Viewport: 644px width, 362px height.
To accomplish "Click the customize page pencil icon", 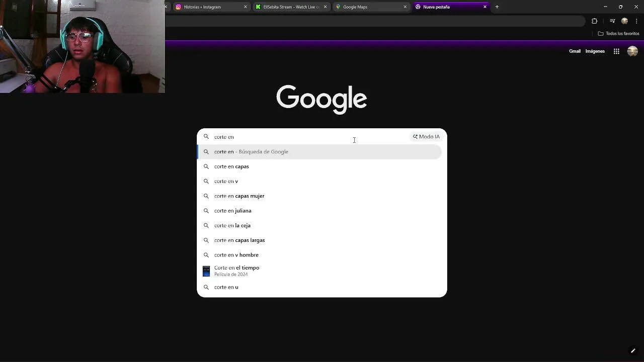I will pyautogui.click(x=633, y=351).
